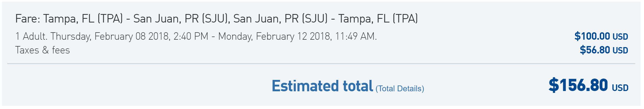Click the "Fare:" label in heading
The image size is (644, 109).
[x=28, y=19]
